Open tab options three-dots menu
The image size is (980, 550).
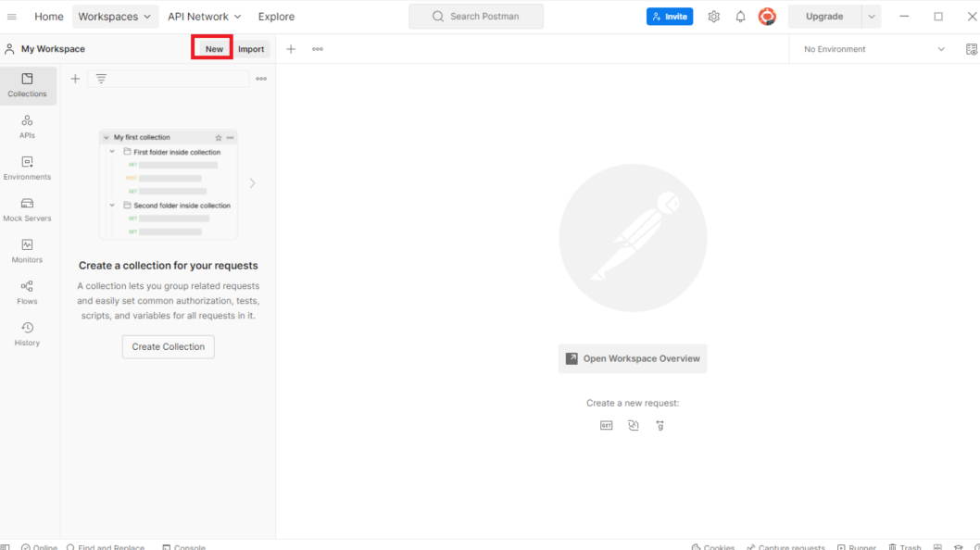click(318, 49)
